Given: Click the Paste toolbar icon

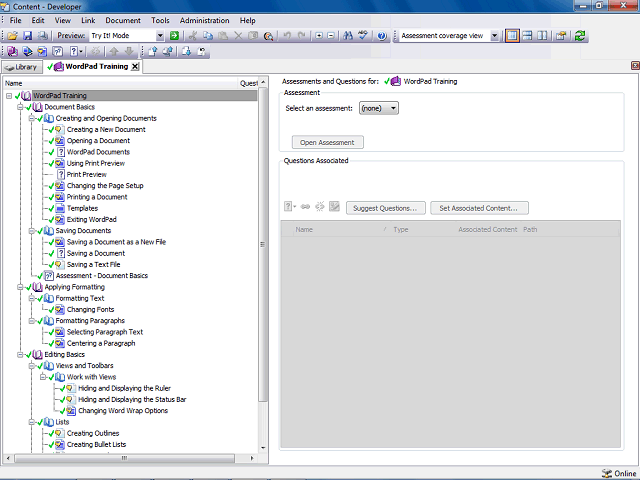Looking at the screenshot, I should 223,36.
